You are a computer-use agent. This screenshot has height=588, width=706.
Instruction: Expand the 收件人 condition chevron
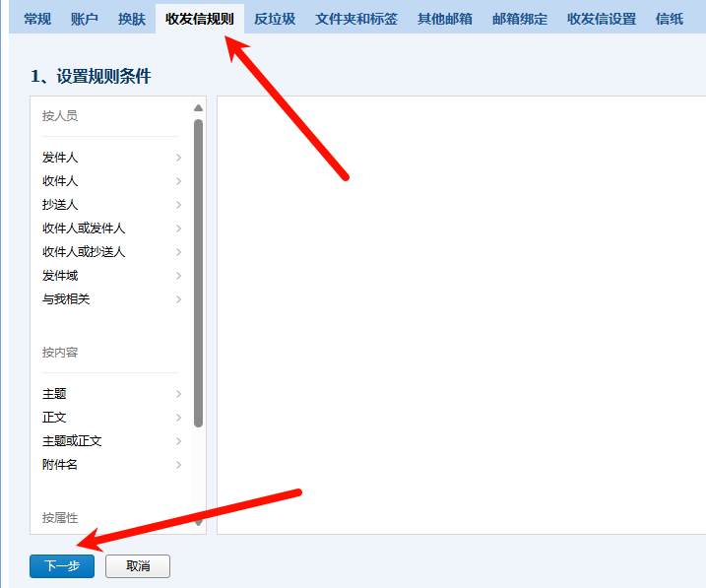(178, 181)
